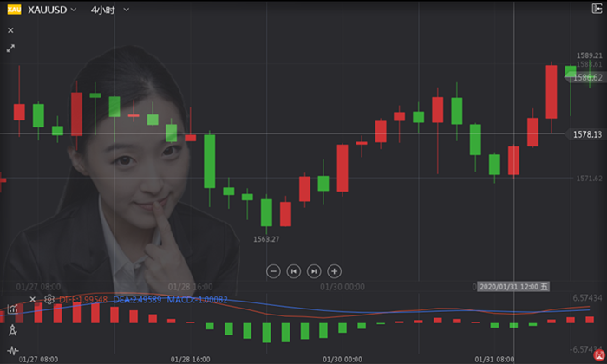Screen dimensions: 607x364
Task: Click the 2020/01/31 12:00 crosshair date label
Action: pos(513,287)
